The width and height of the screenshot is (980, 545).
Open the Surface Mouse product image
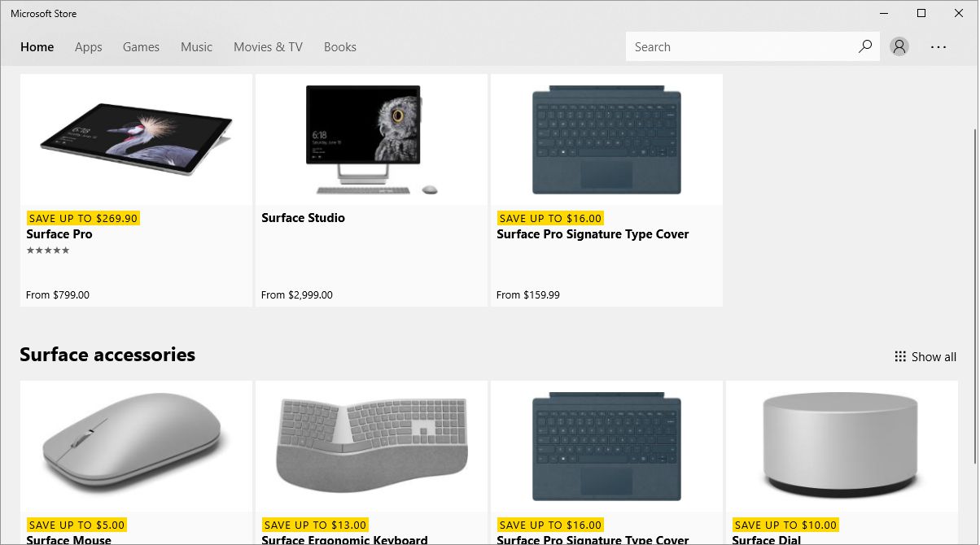point(136,446)
